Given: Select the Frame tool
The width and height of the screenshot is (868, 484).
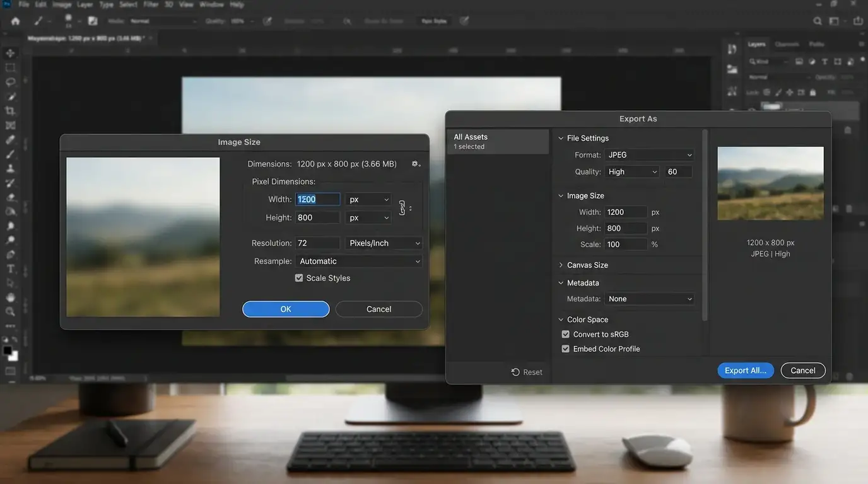Looking at the screenshot, I should (x=10, y=125).
